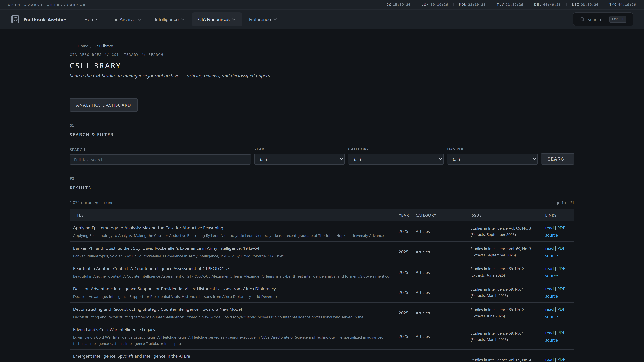Click the Reference menu chevron
Image resolution: width=644 pixels, height=362 pixels.
(275, 19)
